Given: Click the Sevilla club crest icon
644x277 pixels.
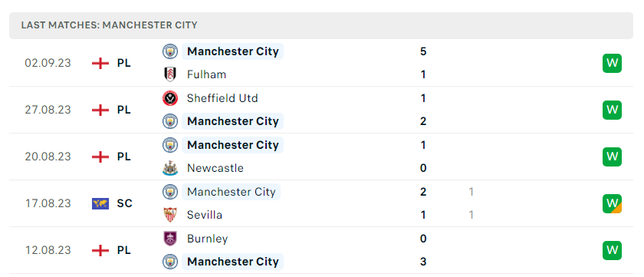Looking at the screenshot, I should point(169,215).
